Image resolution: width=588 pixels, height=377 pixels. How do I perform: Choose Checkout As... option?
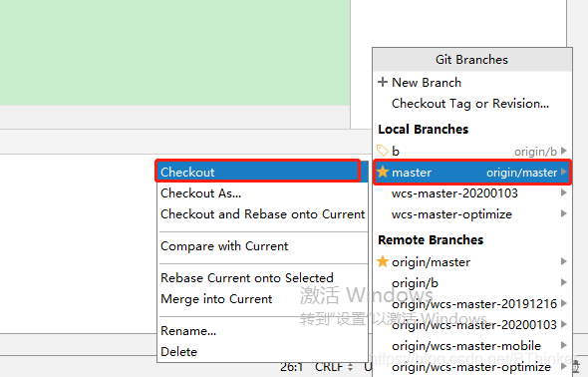tap(262, 193)
